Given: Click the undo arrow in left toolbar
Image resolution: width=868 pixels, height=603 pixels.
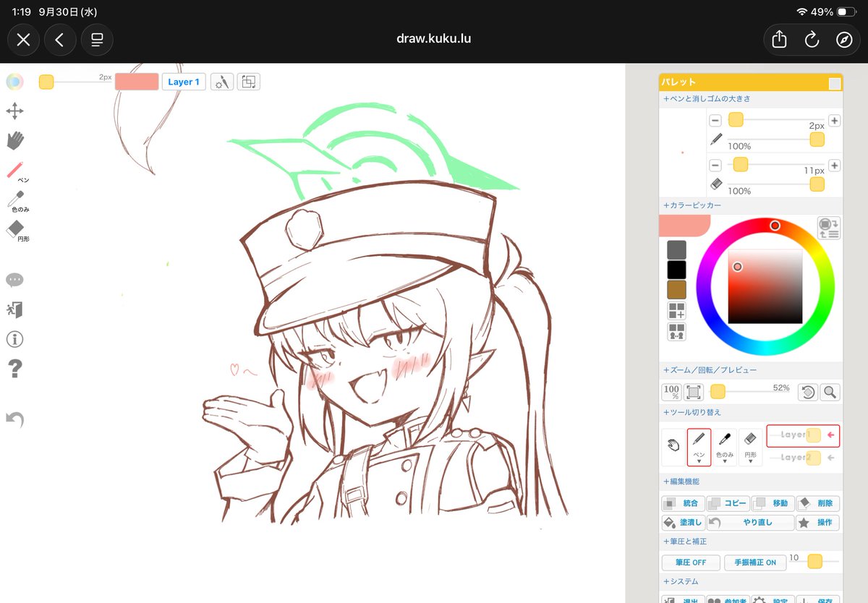Looking at the screenshot, I should [x=15, y=419].
